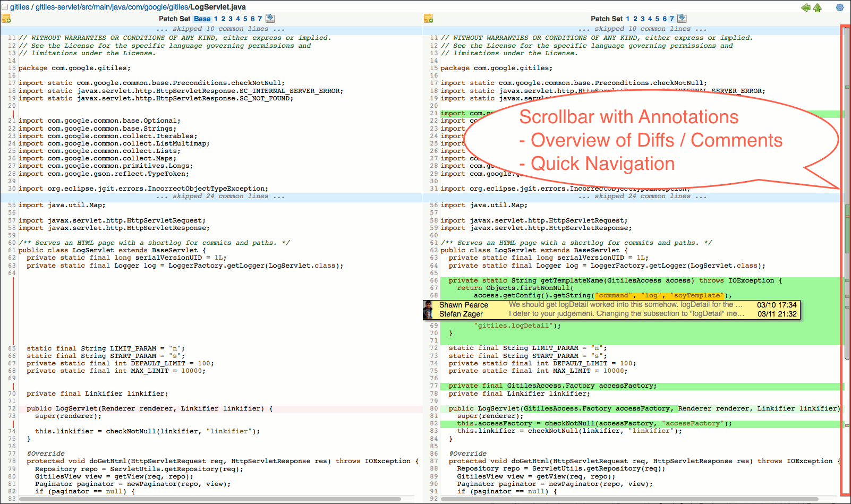Open Stefan Zager's reply in the comment thread
The image size is (851, 504).
[x=611, y=314]
